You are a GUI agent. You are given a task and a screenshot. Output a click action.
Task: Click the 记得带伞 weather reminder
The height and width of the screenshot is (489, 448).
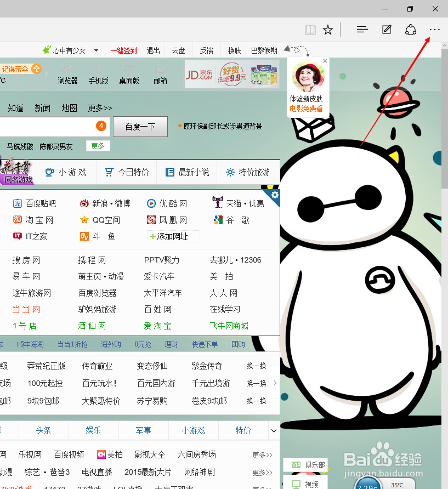point(21,69)
